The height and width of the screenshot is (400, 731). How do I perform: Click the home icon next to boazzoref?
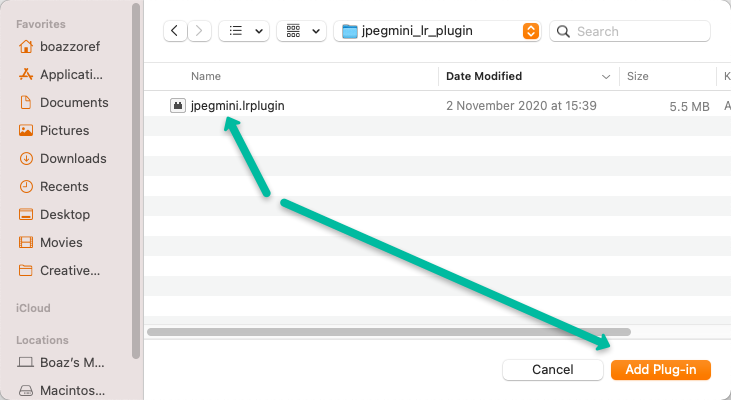[x=26, y=46]
